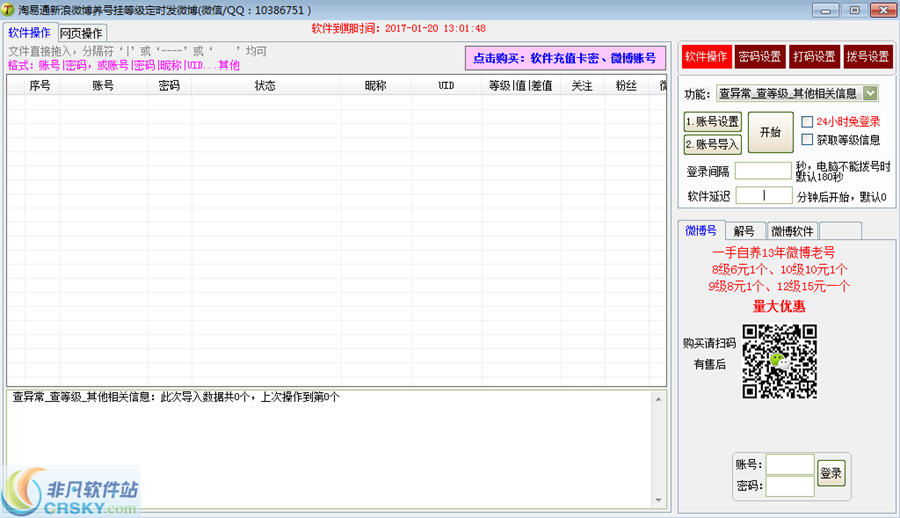The height and width of the screenshot is (518, 900).
Task: Click the 密码 column header in table
Action: 169,86
